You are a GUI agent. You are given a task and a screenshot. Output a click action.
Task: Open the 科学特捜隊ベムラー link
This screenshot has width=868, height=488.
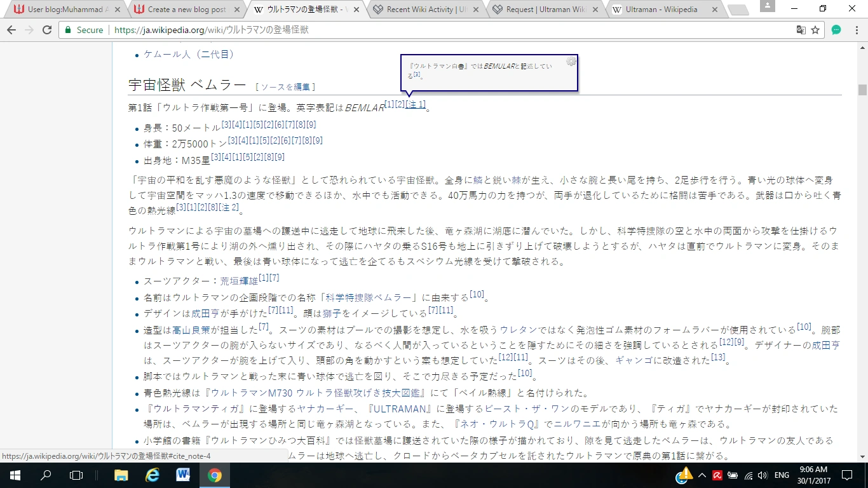369,297
